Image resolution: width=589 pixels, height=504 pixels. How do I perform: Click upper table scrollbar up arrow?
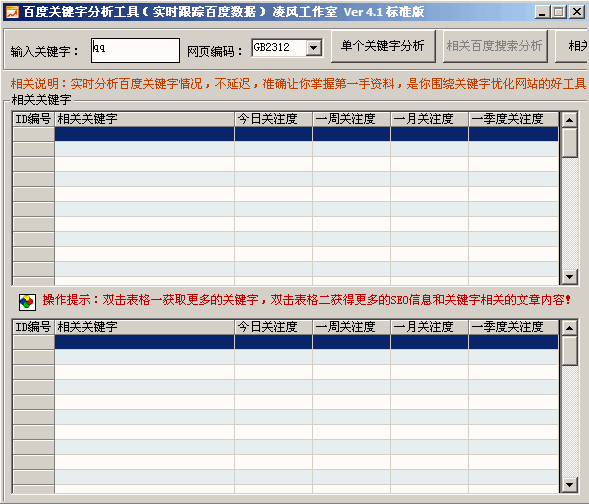click(569, 120)
